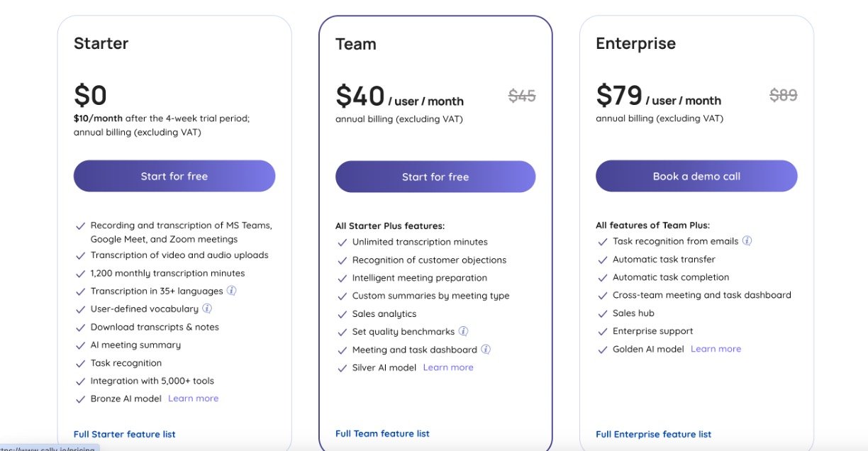Image resolution: width=868 pixels, height=451 pixels.
Task: Click the Team plan heading
Action: [356, 44]
